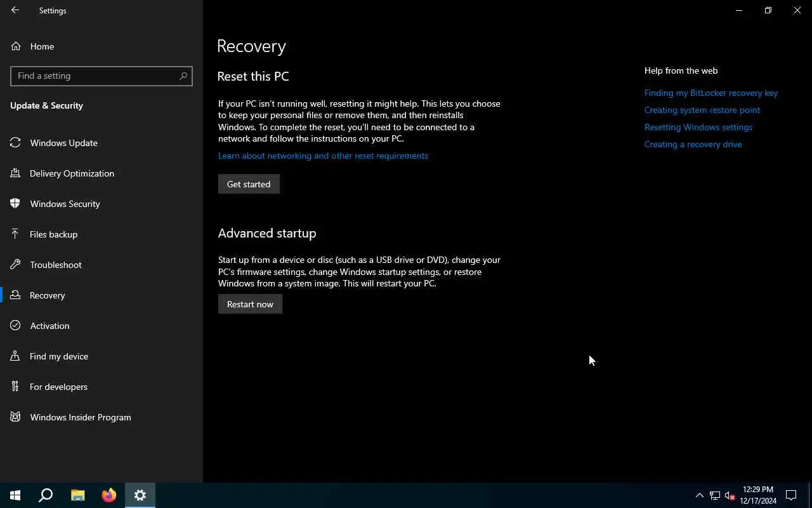Click the clock and date in taskbar
This screenshot has width=812, height=508.
(x=758, y=495)
